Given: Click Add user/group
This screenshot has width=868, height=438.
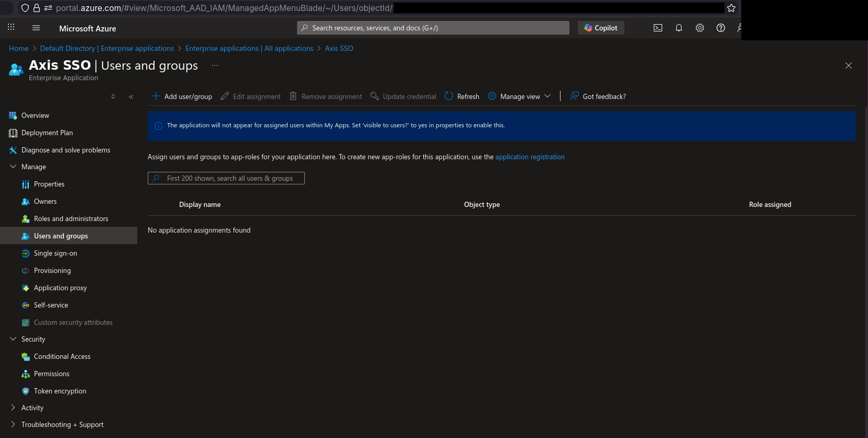Looking at the screenshot, I should [182, 96].
